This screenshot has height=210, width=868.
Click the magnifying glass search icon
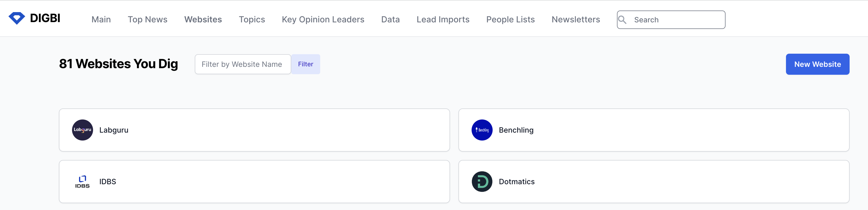point(622,20)
